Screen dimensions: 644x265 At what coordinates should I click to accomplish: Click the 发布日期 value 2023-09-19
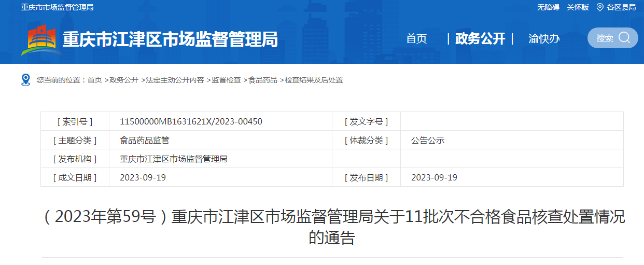pos(434,177)
